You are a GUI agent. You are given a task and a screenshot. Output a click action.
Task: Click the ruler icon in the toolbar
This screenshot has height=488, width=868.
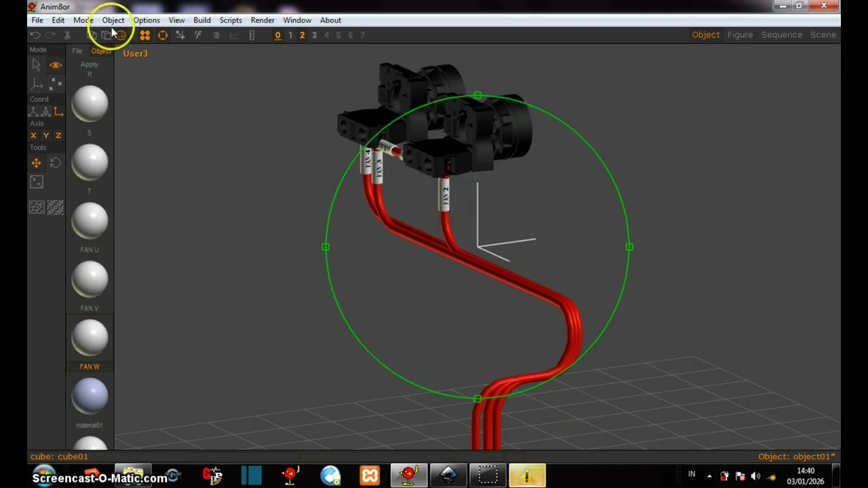click(252, 35)
